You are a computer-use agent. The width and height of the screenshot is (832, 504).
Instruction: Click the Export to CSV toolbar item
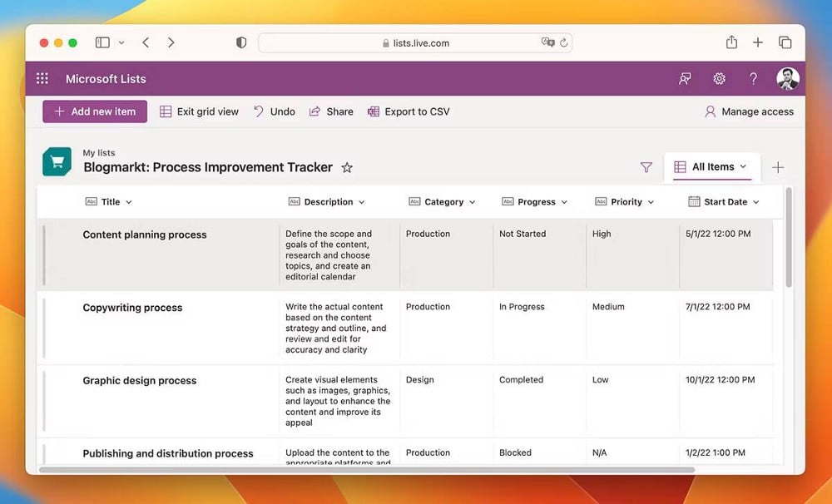[409, 111]
